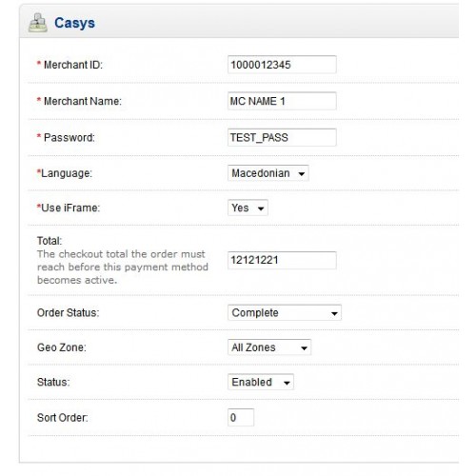The image size is (476, 476).
Task: Click the Merchant Name text box
Action: [x=282, y=101]
